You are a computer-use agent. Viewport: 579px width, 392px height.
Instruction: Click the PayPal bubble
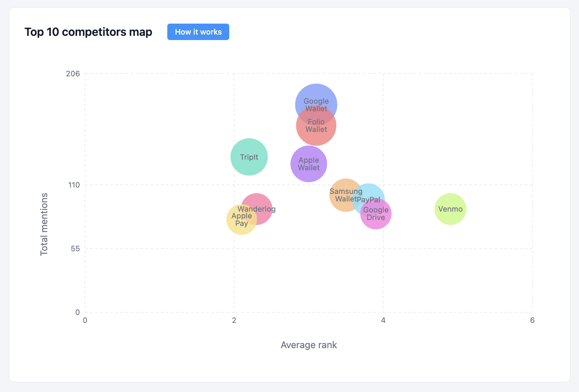click(x=368, y=199)
